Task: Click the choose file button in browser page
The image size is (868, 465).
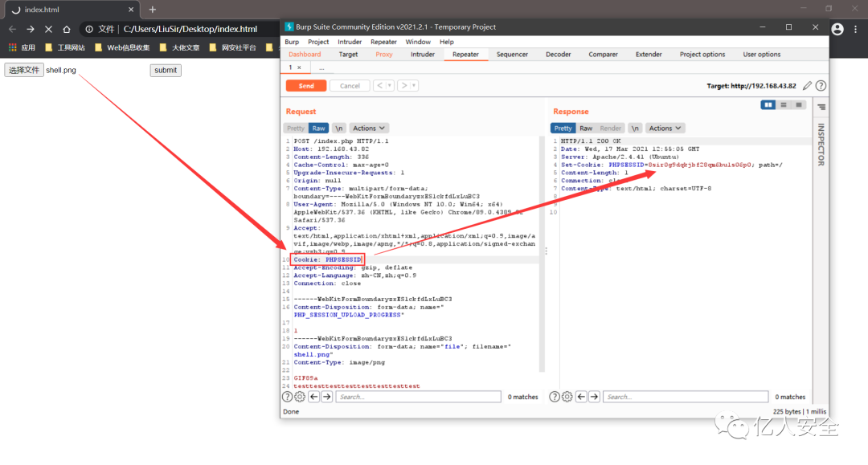Action: (24, 70)
